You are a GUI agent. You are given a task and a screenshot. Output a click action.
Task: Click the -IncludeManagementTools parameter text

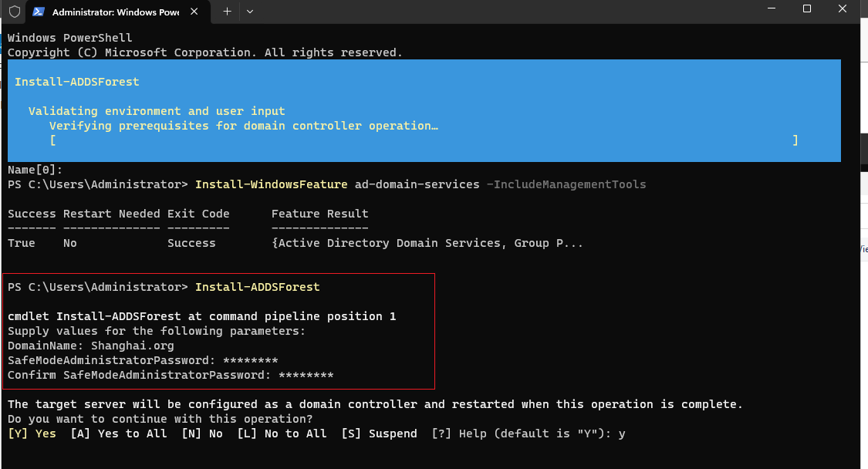[x=566, y=184]
